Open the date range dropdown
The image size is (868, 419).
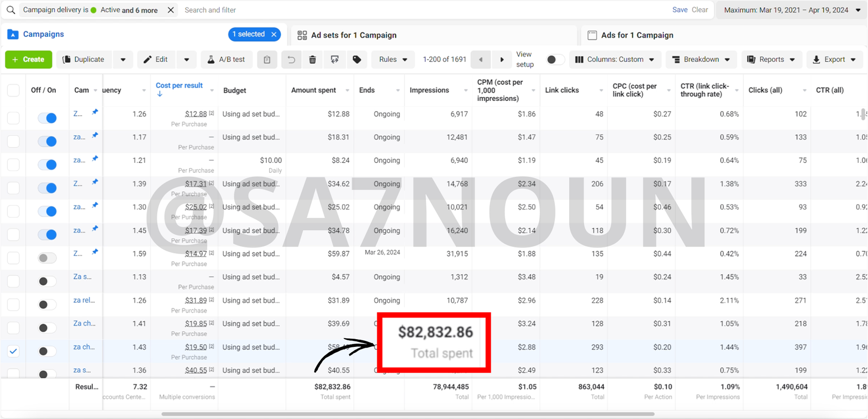(792, 10)
